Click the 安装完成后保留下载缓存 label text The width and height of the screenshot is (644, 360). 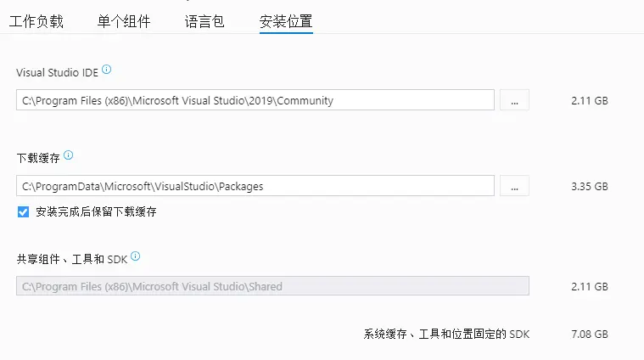96,212
